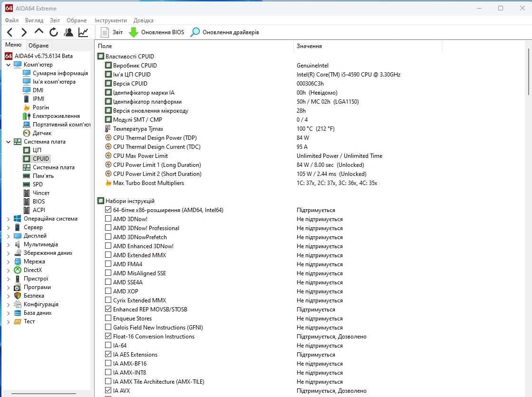Toggle the AMD 3DNow! checkbox

click(108, 219)
